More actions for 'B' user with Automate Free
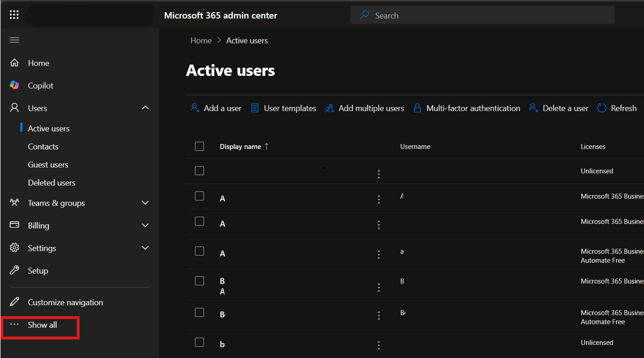The height and width of the screenshot is (358, 644). point(379,316)
